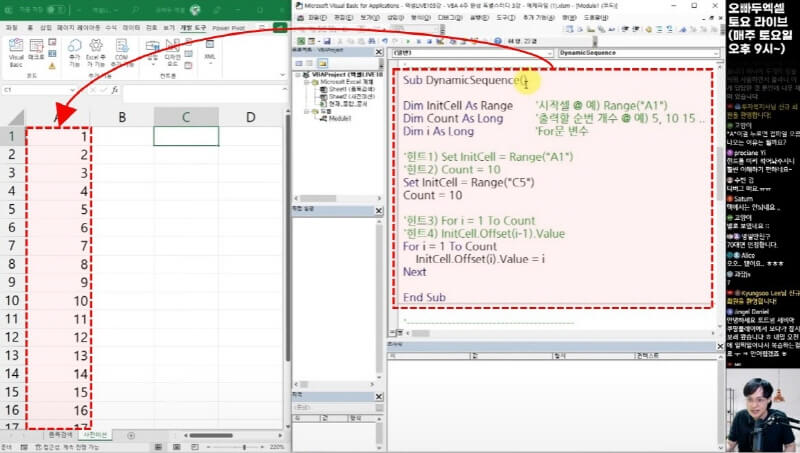Open the File (파일) tab in Excel
This screenshot has width=800, height=453.
[11, 28]
